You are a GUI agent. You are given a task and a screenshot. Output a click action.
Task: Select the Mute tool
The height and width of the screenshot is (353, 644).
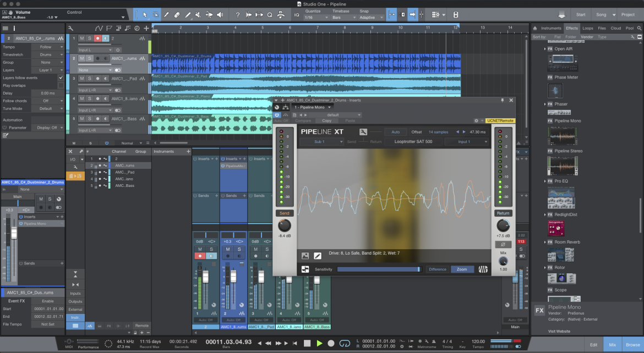[198, 15]
